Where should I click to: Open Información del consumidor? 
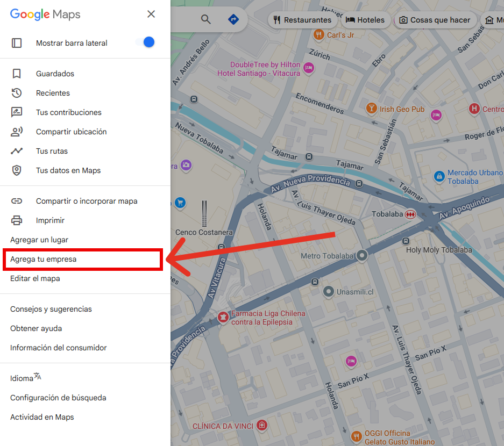click(x=85, y=348)
